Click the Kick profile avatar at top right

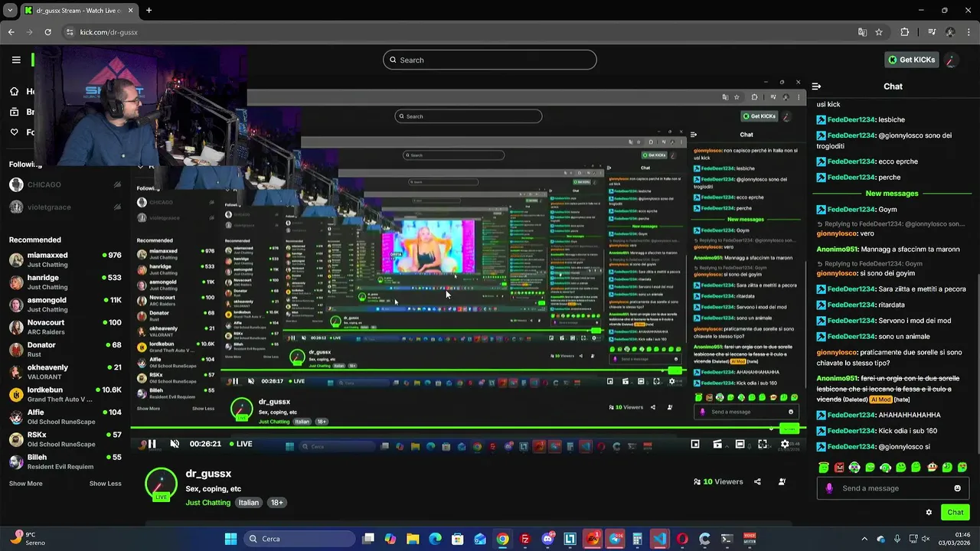click(x=950, y=60)
